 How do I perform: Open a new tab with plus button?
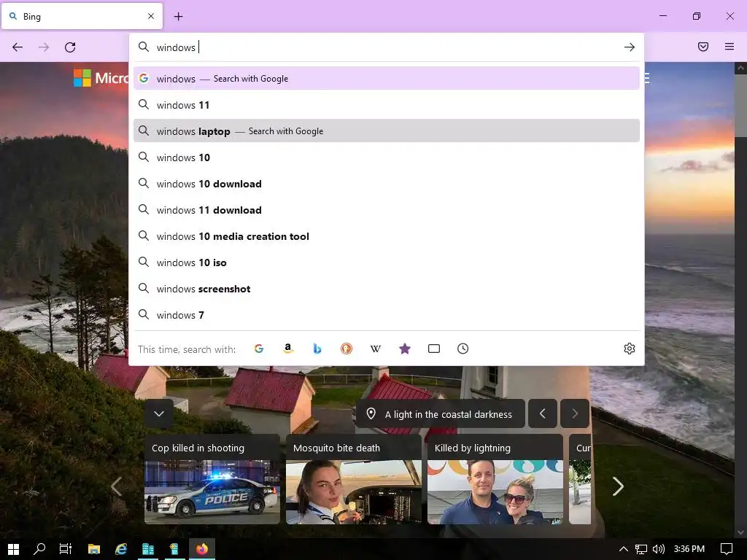click(178, 17)
